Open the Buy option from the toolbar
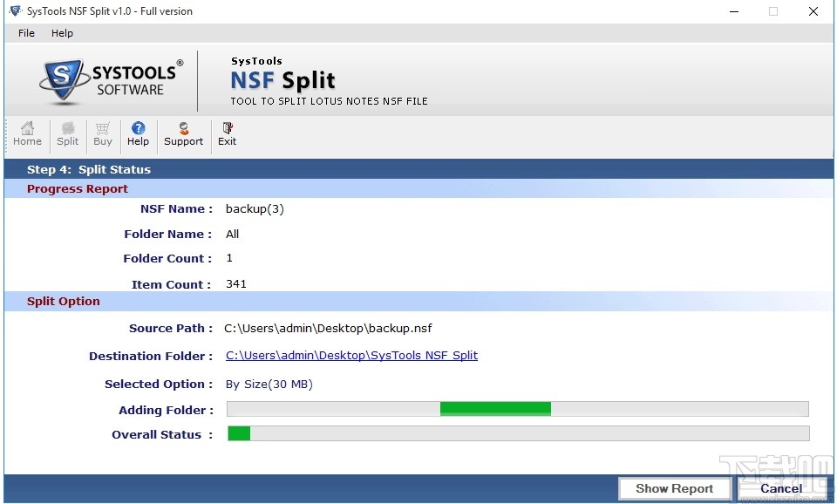The image size is (837, 504). click(102, 134)
